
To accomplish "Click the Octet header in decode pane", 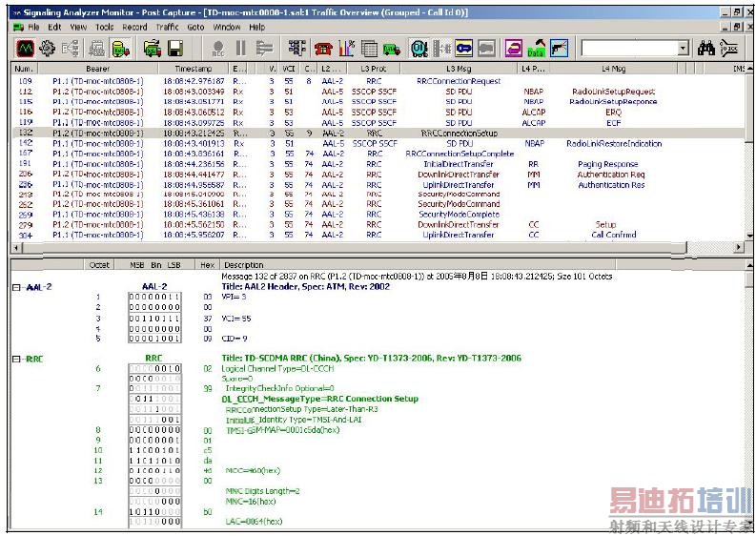I will point(99,265).
